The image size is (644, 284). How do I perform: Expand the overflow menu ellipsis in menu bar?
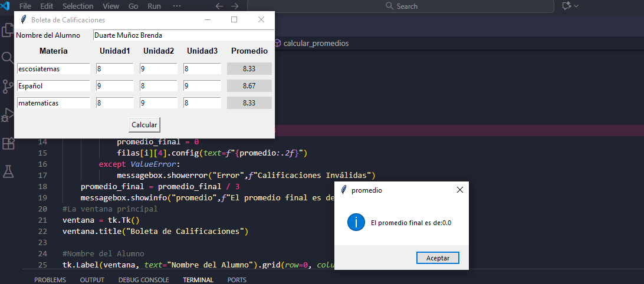pos(177,6)
